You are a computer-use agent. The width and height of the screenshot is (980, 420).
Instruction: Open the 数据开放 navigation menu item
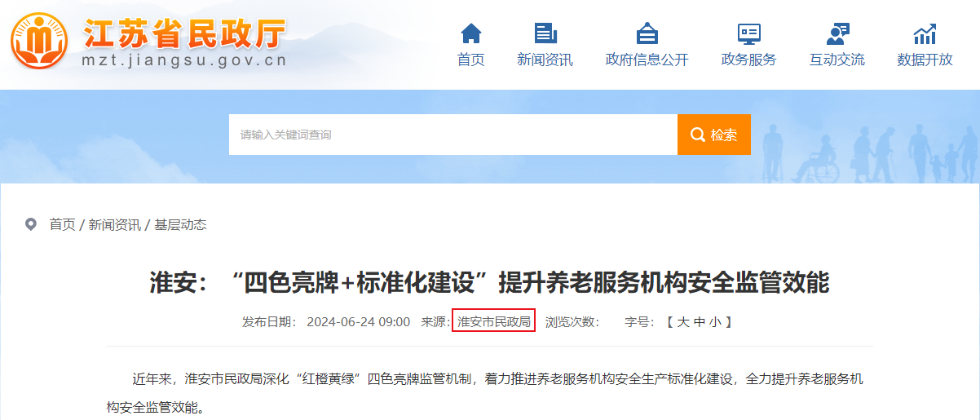pyautogui.click(x=925, y=60)
